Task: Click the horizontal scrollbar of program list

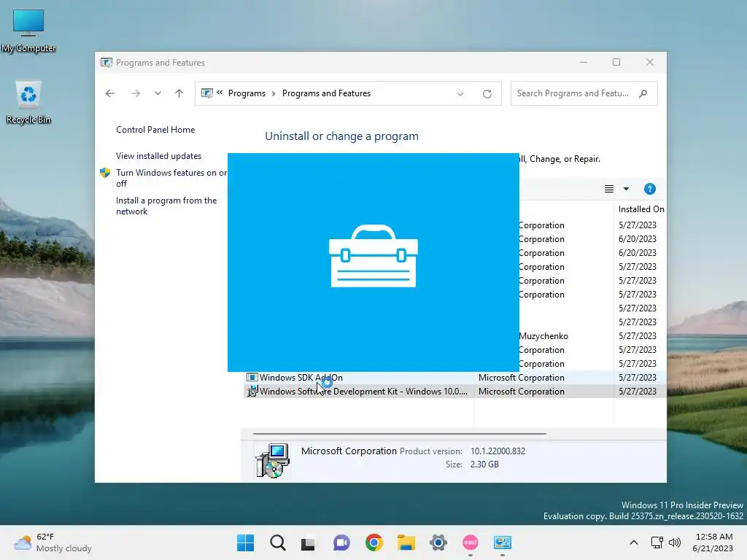Action: pyautogui.click(x=399, y=434)
